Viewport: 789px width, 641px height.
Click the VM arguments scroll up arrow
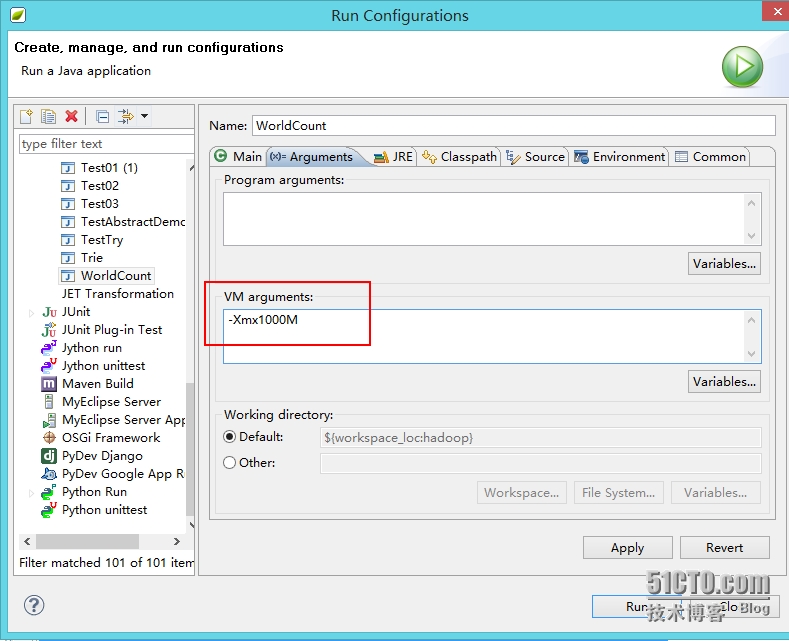752,320
